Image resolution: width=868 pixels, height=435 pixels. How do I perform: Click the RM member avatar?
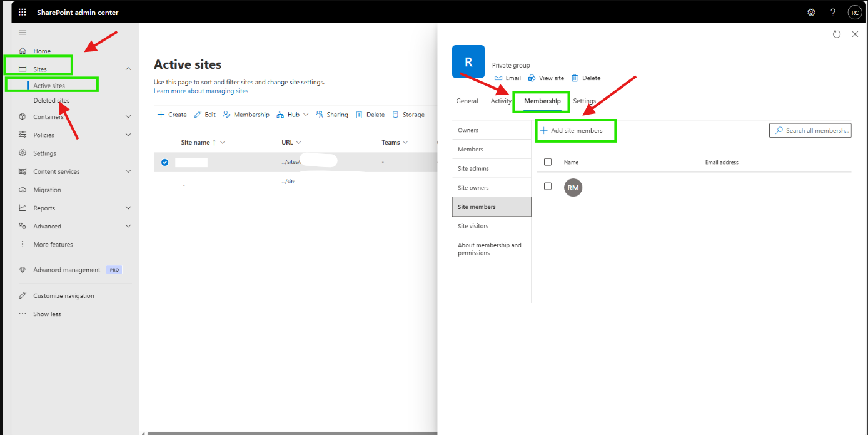[573, 187]
